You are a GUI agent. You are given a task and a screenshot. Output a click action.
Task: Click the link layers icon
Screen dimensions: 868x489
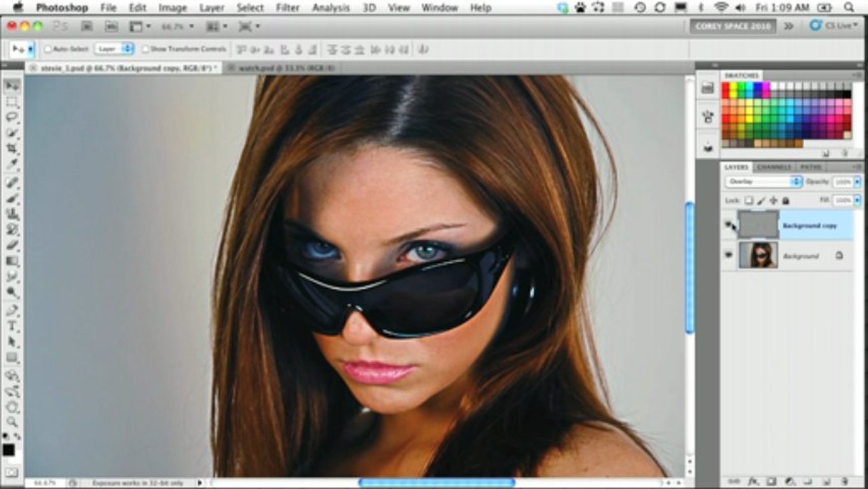coord(736,482)
